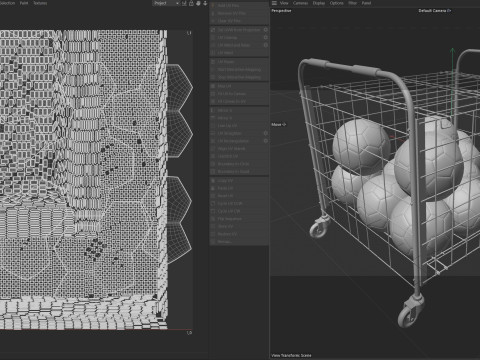Click the Mirror V command
480x360 pixels.
pyautogui.click(x=239, y=118)
